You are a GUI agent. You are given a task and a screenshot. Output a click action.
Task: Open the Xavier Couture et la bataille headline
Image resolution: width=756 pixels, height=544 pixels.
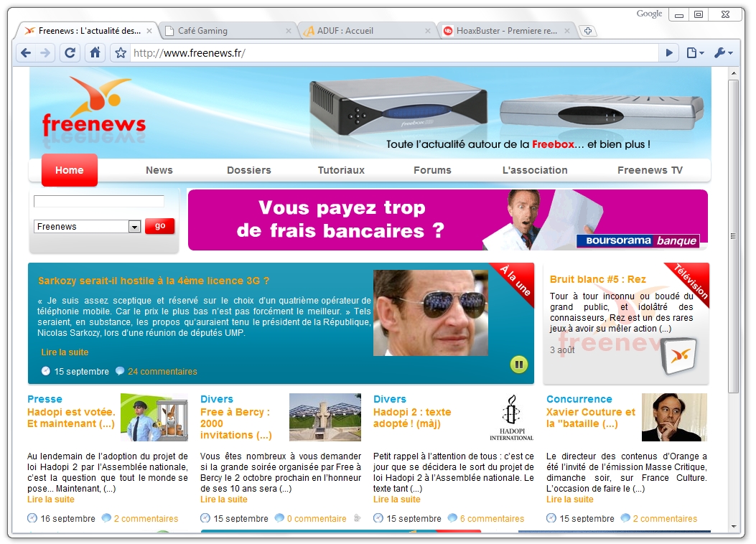click(591, 418)
